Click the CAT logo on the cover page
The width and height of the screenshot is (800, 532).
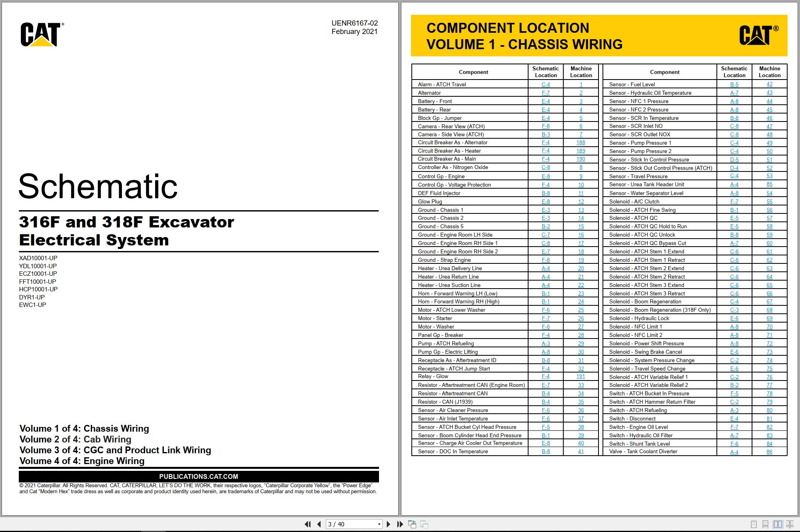click(x=41, y=34)
